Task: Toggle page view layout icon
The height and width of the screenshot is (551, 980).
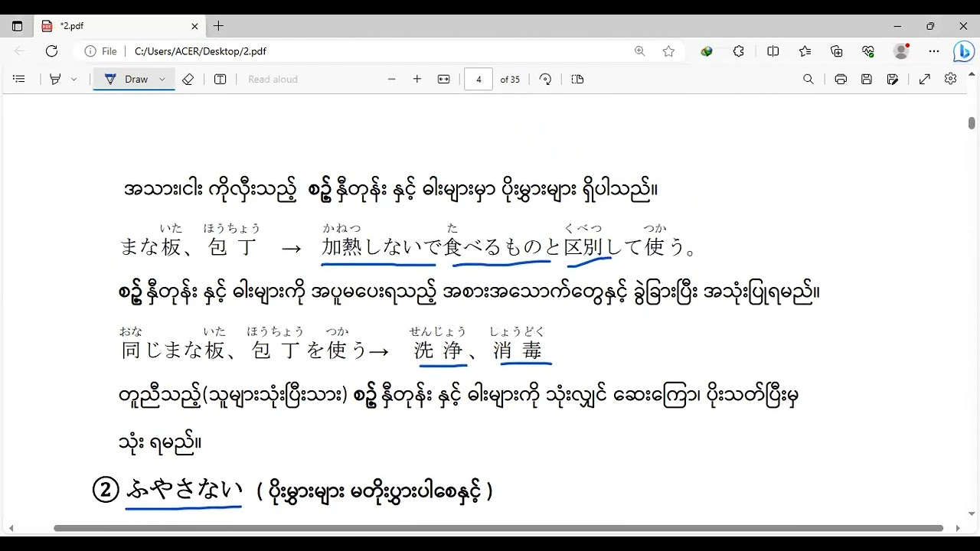Action: pyautogui.click(x=577, y=79)
